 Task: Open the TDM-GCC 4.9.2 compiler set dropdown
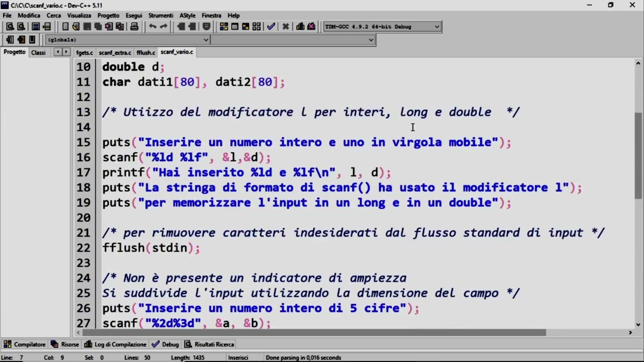pyautogui.click(x=382, y=27)
